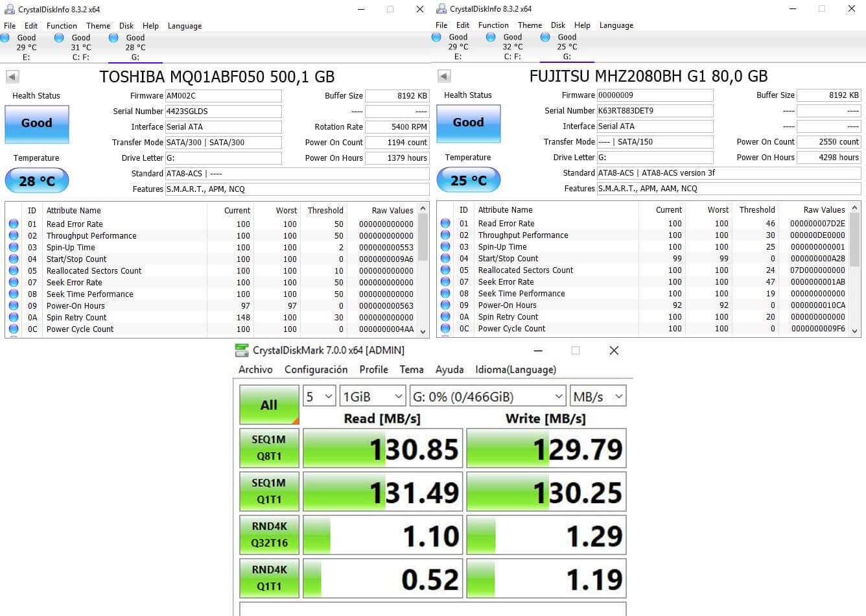Run the RND4K Q1T1 test
This screenshot has height=616, width=866.
pos(269,578)
